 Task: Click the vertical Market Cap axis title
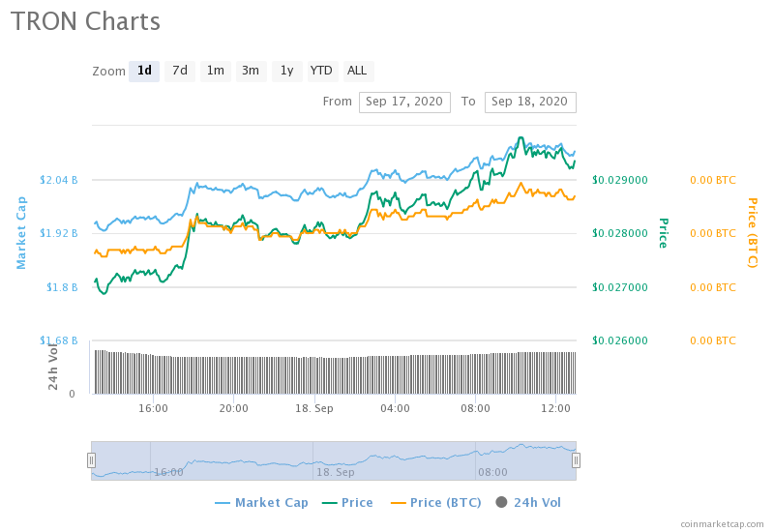21,233
